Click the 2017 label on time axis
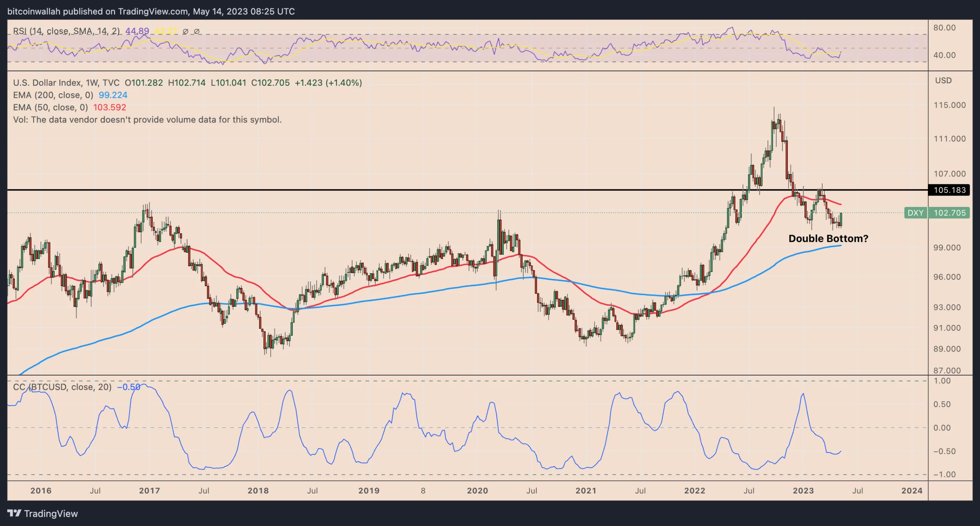The height and width of the screenshot is (526, 980). coord(149,490)
